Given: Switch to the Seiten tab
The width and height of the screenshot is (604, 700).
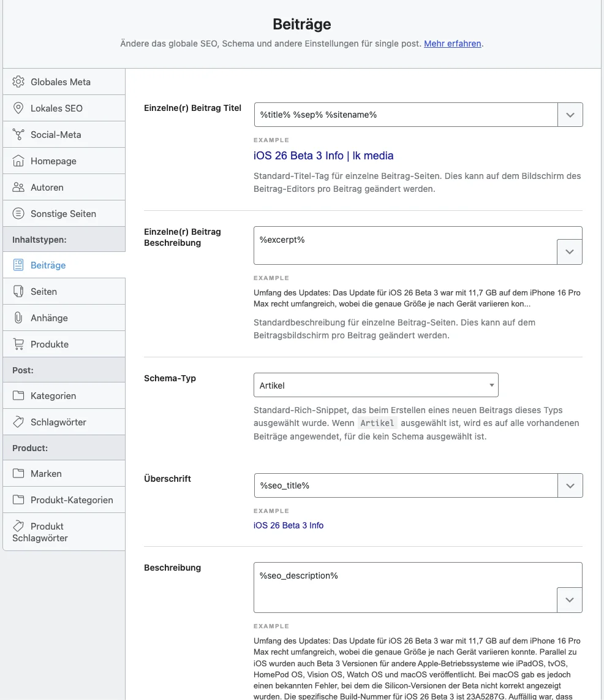Looking at the screenshot, I should click(43, 292).
